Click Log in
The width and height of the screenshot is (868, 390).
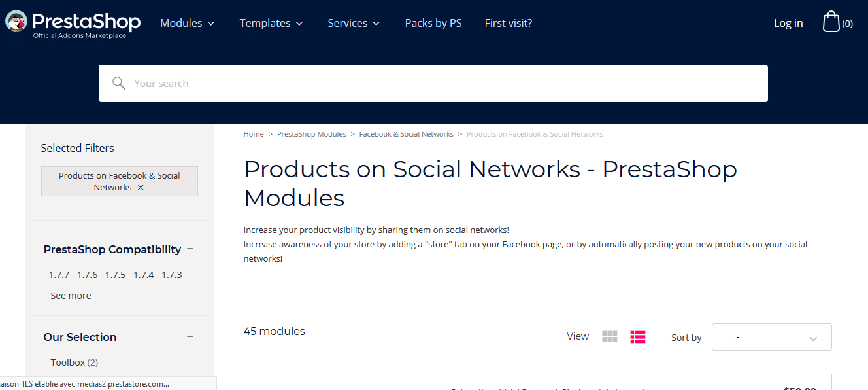click(x=788, y=23)
